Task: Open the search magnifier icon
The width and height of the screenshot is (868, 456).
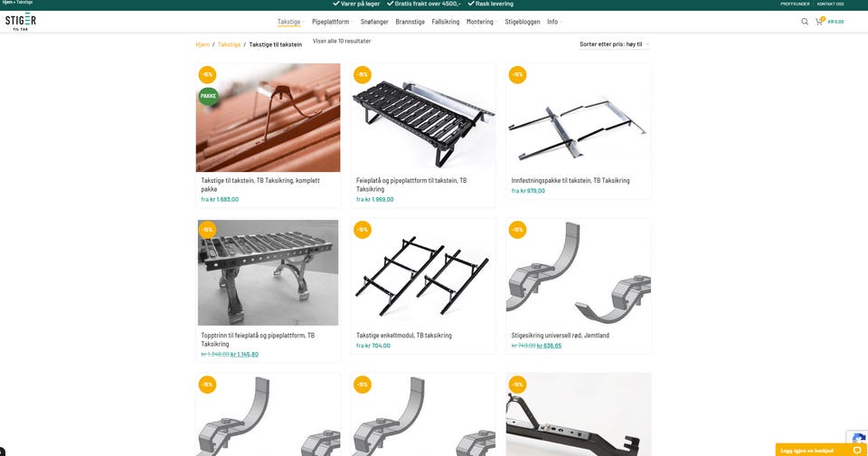Action: (805, 22)
